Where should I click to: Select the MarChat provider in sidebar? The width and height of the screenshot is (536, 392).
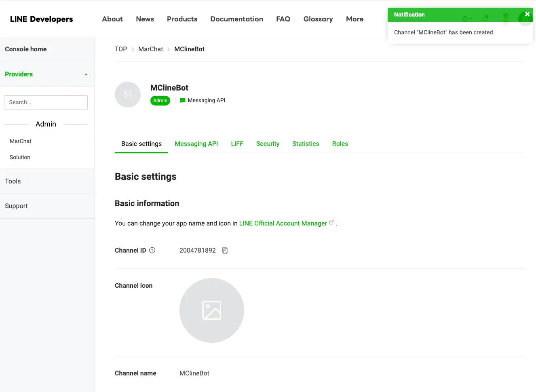21,141
